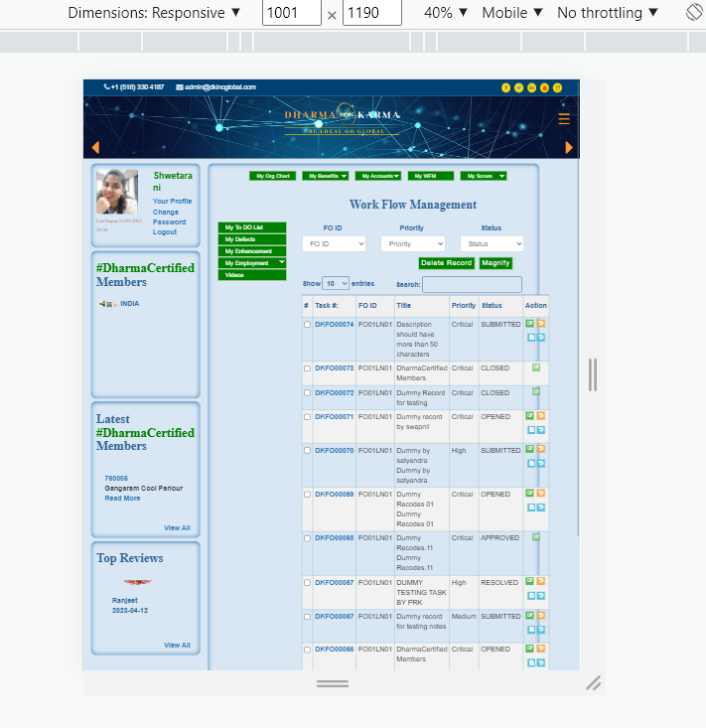The height and width of the screenshot is (728, 706).
Task: Select the checkbox for task DKFO00072
Action: 307,392
